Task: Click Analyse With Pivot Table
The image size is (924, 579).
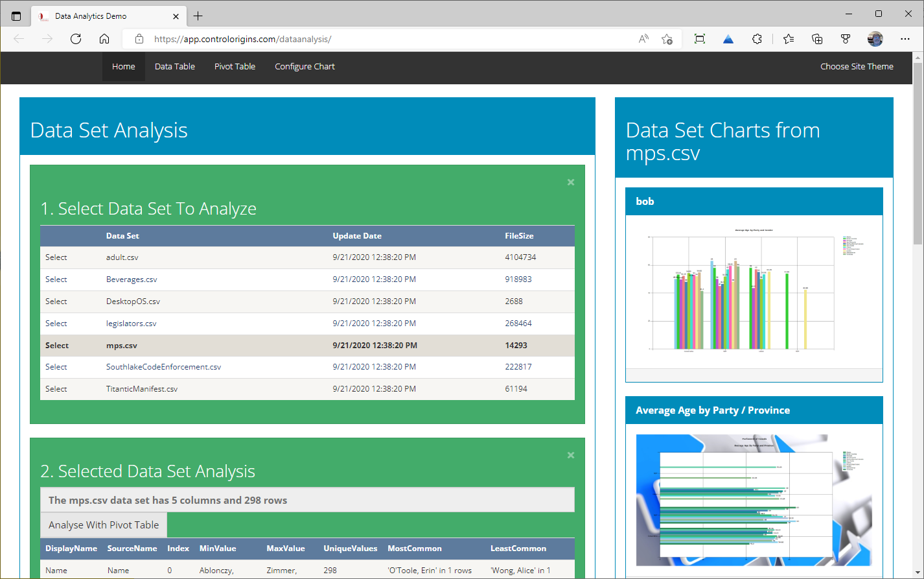Action: coord(103,525)
